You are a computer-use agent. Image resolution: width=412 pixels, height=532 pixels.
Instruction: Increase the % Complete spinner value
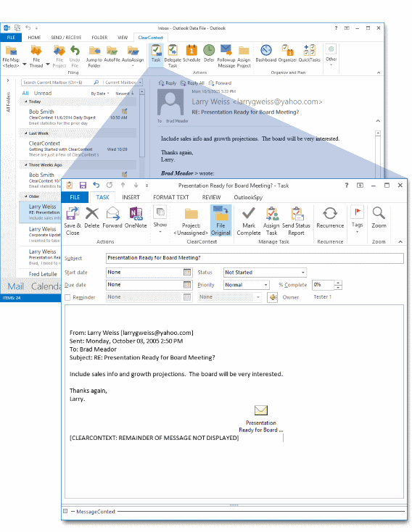click(x=338, y=283)
